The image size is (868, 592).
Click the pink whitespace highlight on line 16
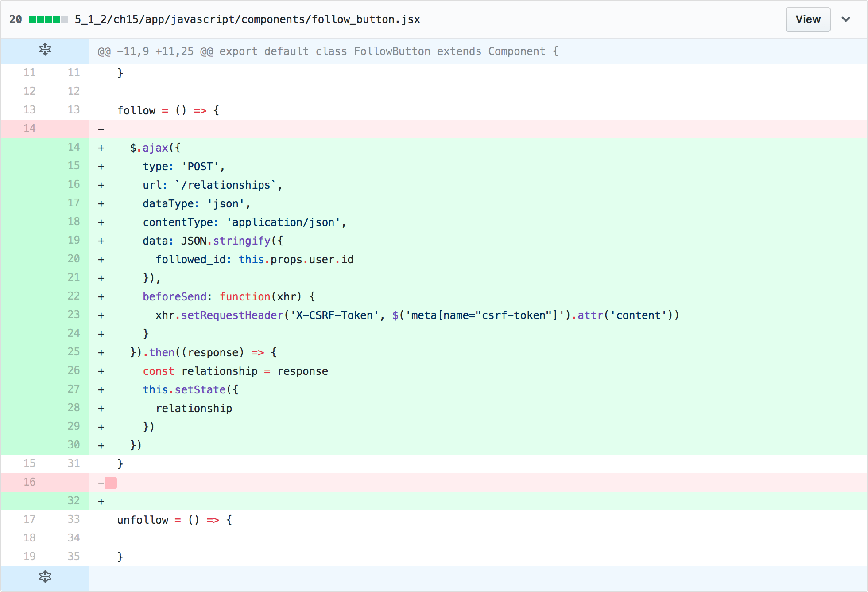[x=111, y=483]
